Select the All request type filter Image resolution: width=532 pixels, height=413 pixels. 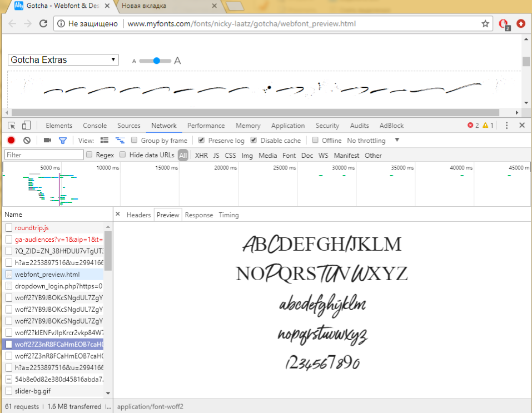[x=183, y=156]
